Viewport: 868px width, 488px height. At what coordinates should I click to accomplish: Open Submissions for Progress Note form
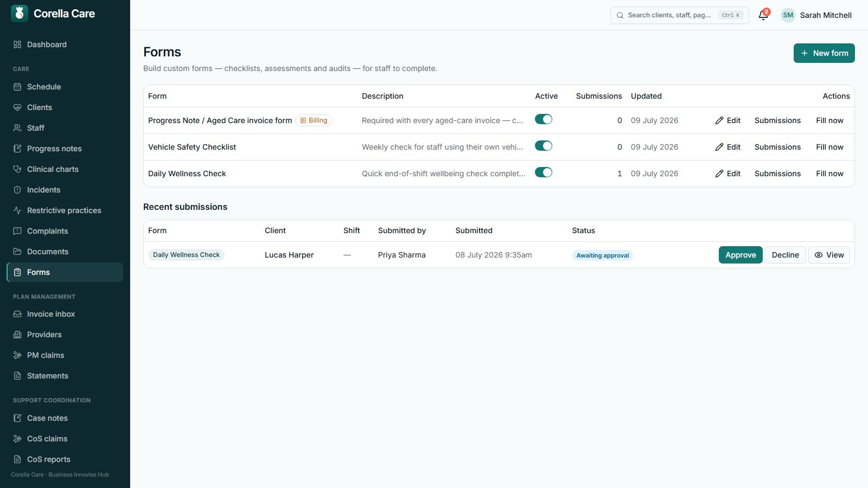tap(777, 120)
